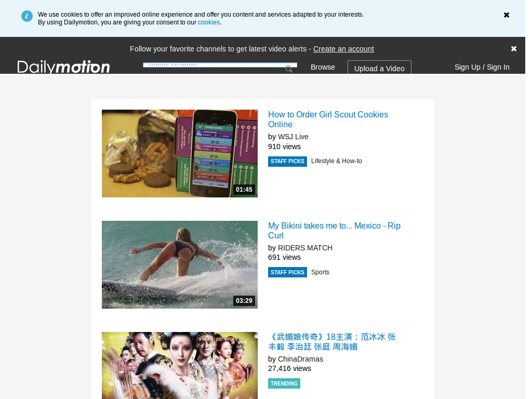Open the Lifestyle & How-to category
The height and width of the screenshot is (399, 532).
(336, 161)
